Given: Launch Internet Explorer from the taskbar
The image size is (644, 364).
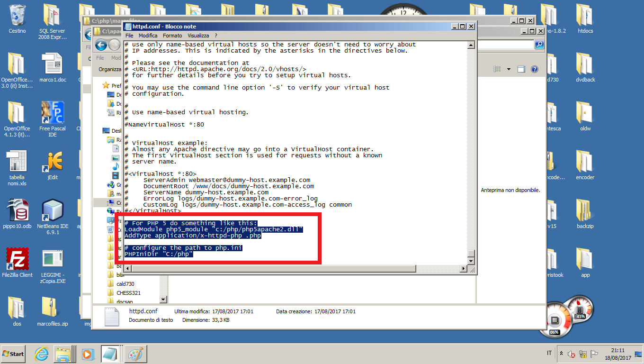Looking at the screenshot, I should coord(42,354).
